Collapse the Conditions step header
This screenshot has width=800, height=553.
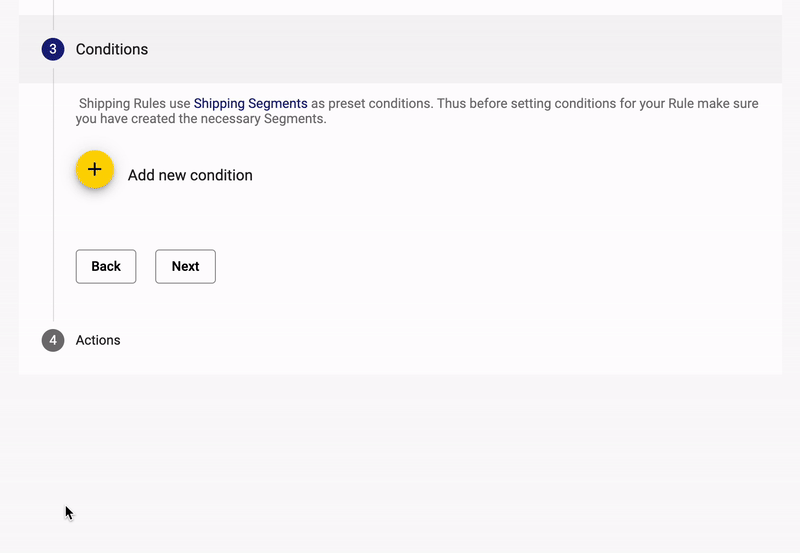click(x=401, y=49)
